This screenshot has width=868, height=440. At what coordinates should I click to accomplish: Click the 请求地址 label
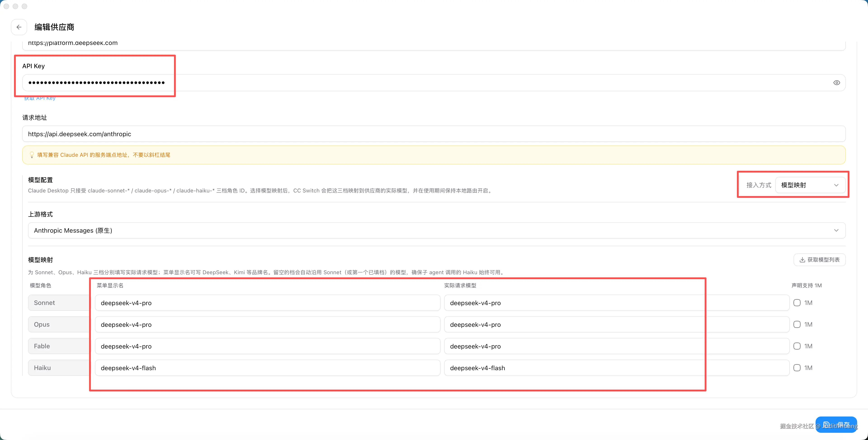pos(35,117)
